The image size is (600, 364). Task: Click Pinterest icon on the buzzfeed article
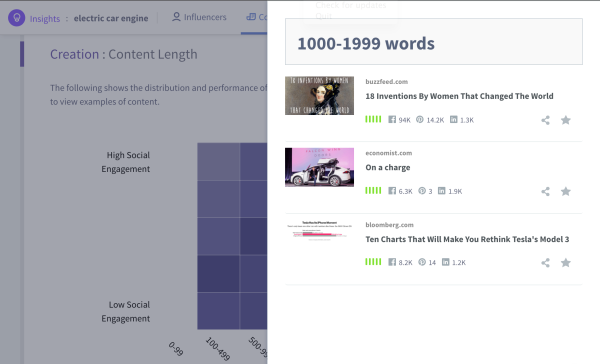(420, 119)
